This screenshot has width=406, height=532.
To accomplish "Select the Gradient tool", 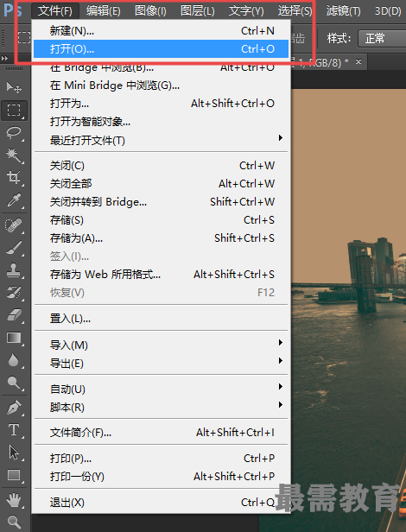I will [14, 338].
